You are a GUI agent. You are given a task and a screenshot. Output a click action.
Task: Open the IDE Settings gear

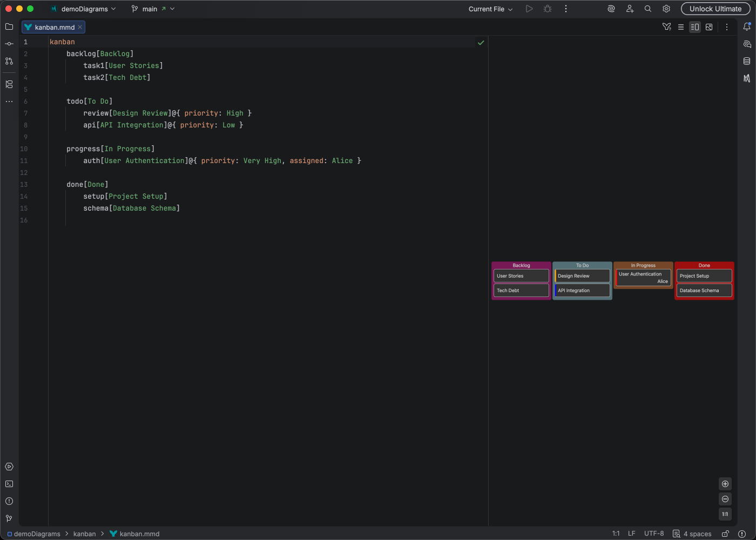pyautogui.click(x=666, y=9)
